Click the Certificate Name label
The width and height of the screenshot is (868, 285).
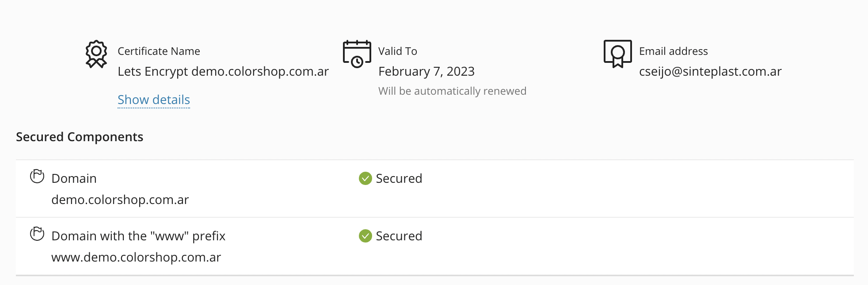pos(159,51)
